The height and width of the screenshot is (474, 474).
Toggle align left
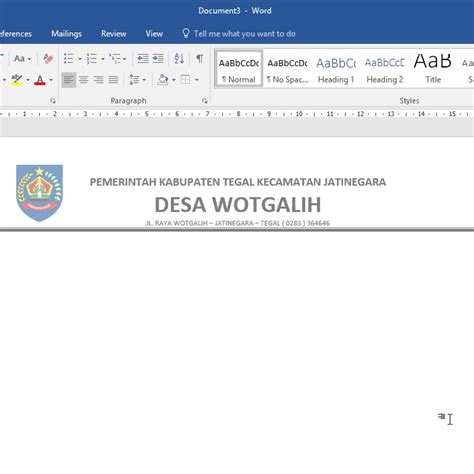point(69,80)
